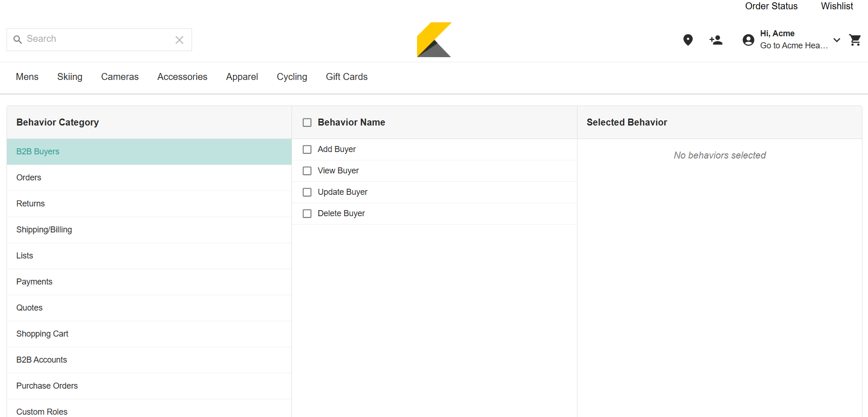The width and height of the screenshot is (868, 417).
Task: Select the Shopping Cart category
Action: 149,334
